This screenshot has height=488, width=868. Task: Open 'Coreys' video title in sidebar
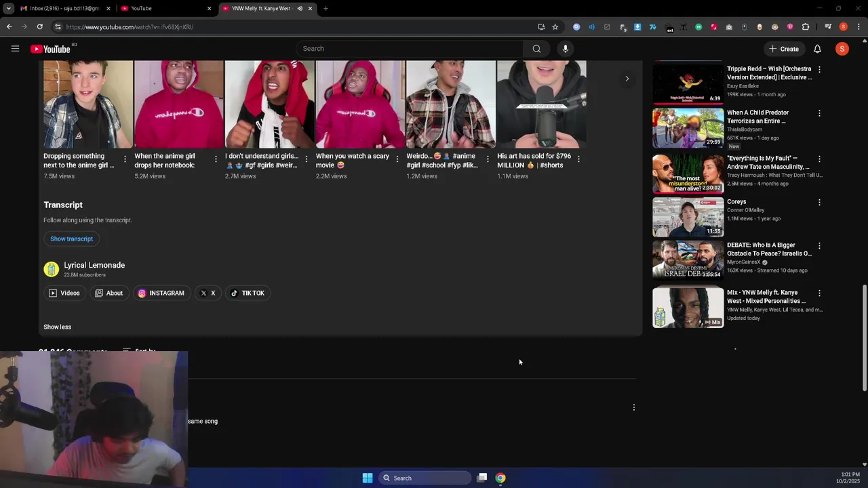click(x=736, y=202)
